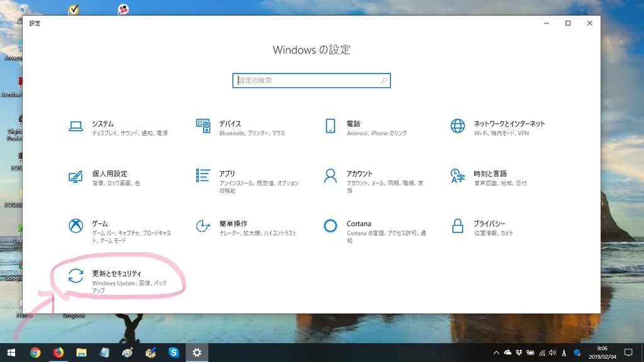Open ネットワークとインターネット settings
Image resolution: width=644 pixels, height=362 pixels.
click(497, 128)
